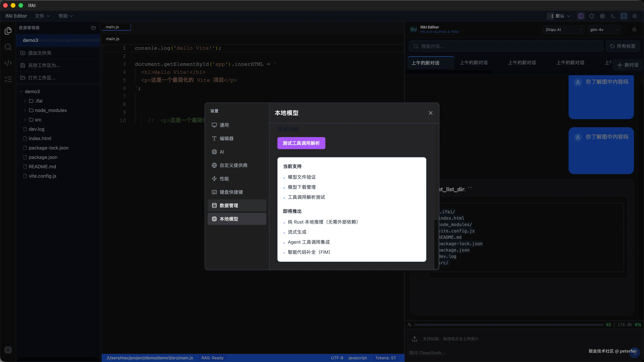Open the search panel in the sidebar
Viewport: 644px width, 362px height.
coord(8,47)
